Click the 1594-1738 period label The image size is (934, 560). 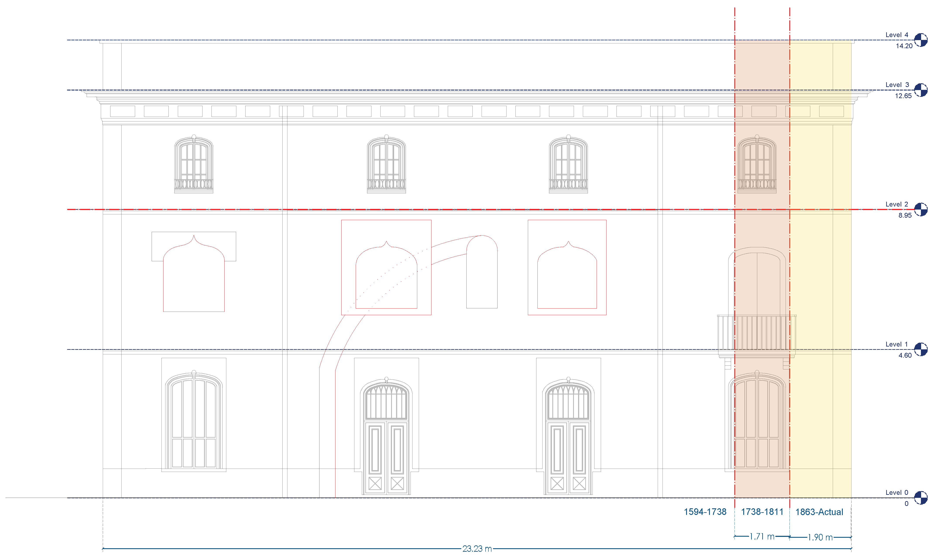point(705,512)
